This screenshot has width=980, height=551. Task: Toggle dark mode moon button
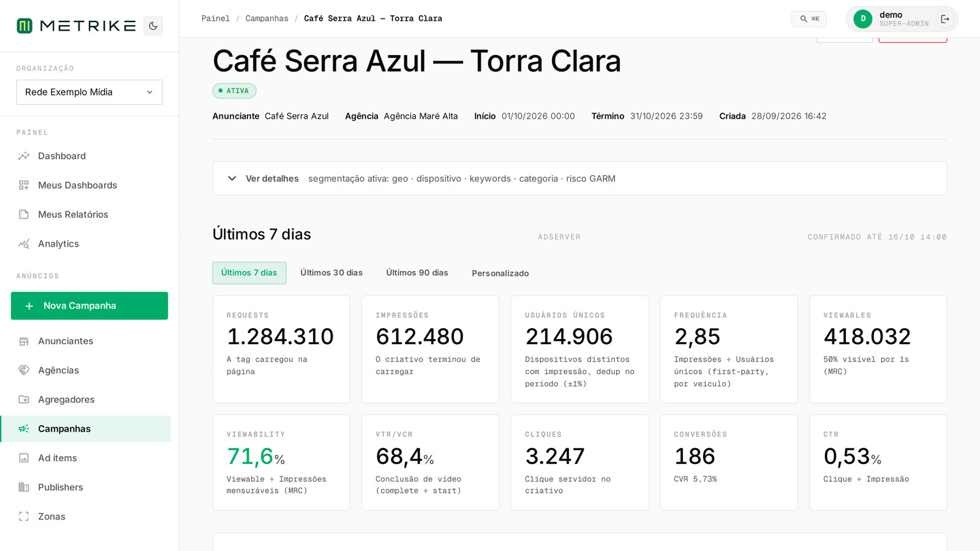[x=153, y=26]
